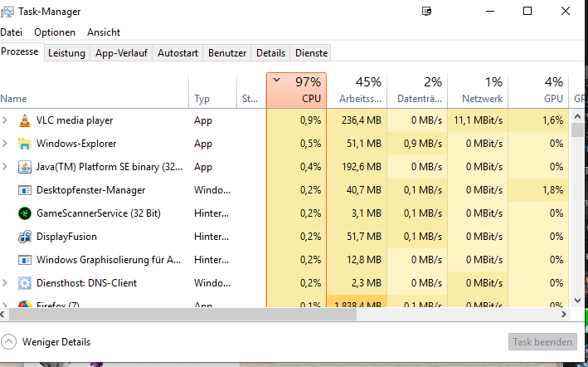Click VLC's 0,9% CPU value

click(310, 120)
